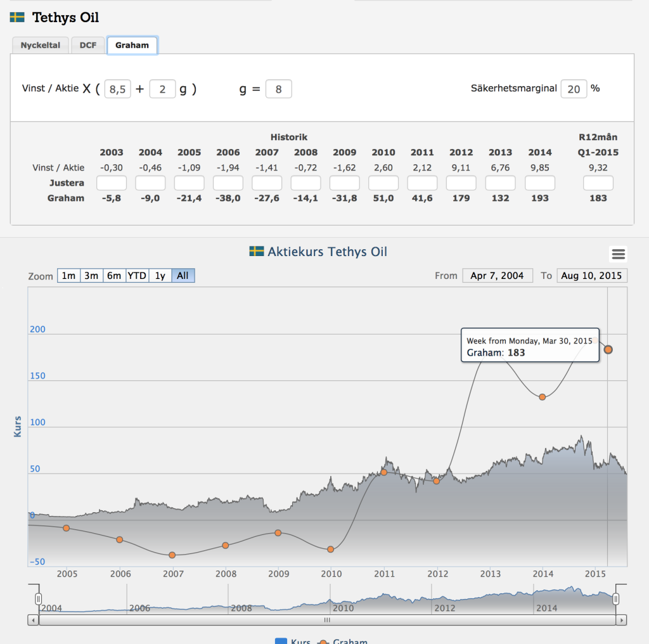Screen dimensions: 649x644
Task: Select the Graham tab
Action: 132,45
